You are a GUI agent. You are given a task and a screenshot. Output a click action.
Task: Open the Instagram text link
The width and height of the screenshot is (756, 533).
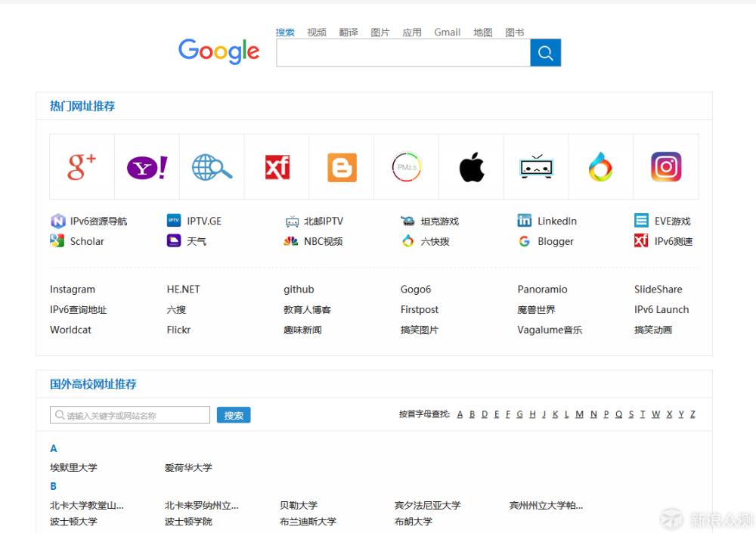[x=73, y=290]
